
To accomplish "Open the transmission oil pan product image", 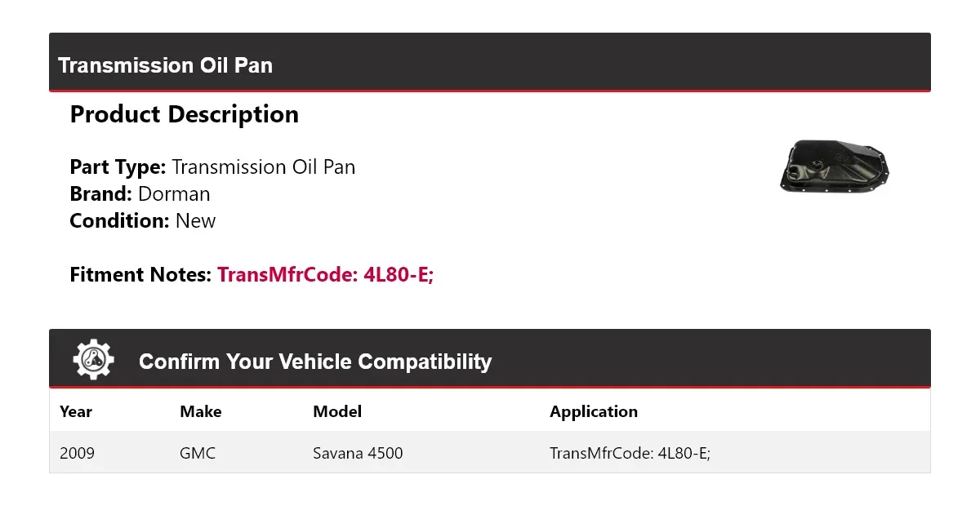I will tap(835, 168).
